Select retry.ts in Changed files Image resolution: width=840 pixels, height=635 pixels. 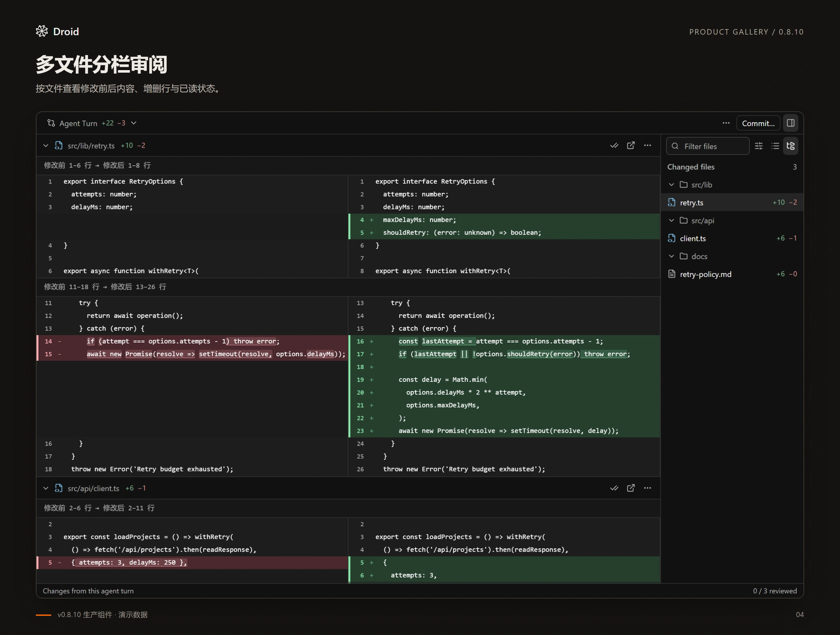pyautogui.click(x=732, y=202)
